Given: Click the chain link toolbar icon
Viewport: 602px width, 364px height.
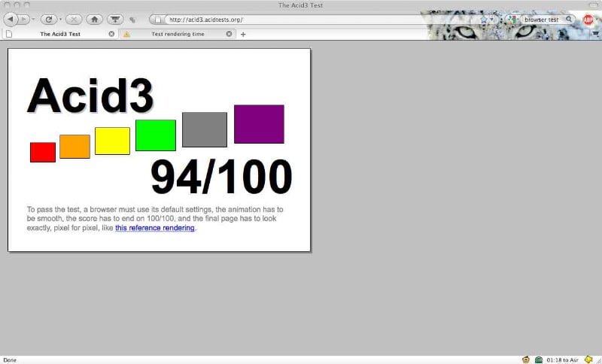Looking at the screenshot, I should [132, 20].
